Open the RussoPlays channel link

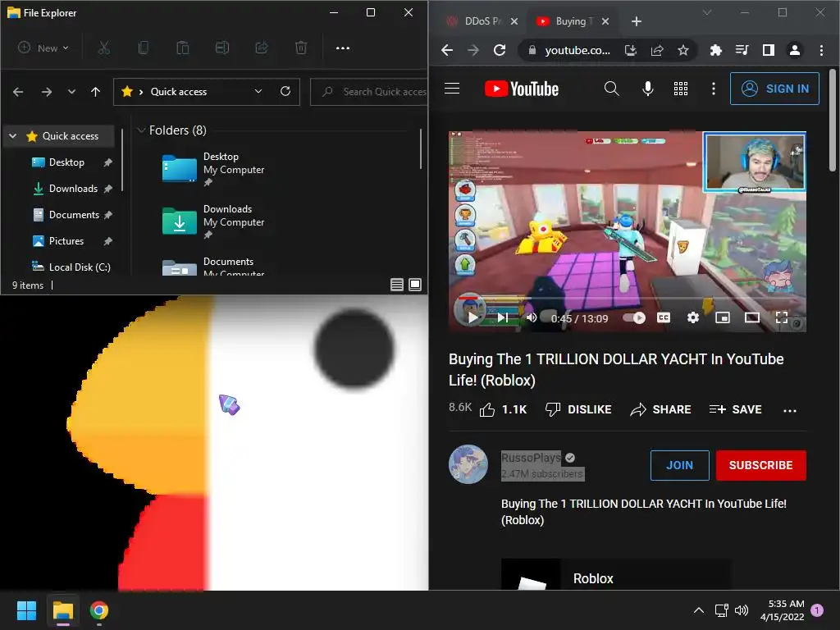click(531, 458)
